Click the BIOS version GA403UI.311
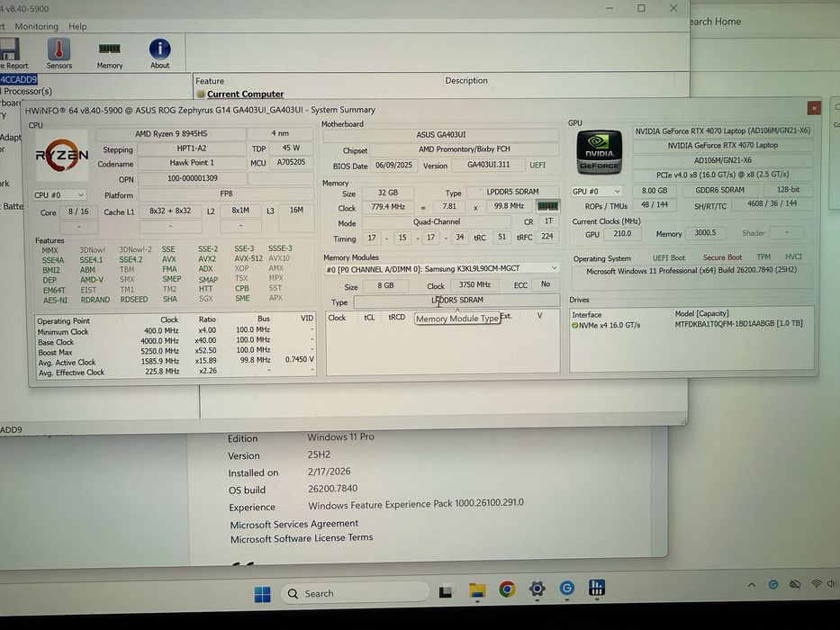Image resolution: width=840 pixels, height=630 pixels. pyautogui.click(x=489, y=165)
